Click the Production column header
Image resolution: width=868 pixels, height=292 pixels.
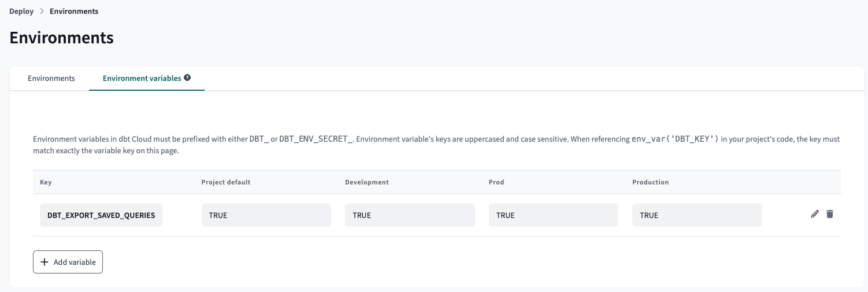[x=651, y=182]
